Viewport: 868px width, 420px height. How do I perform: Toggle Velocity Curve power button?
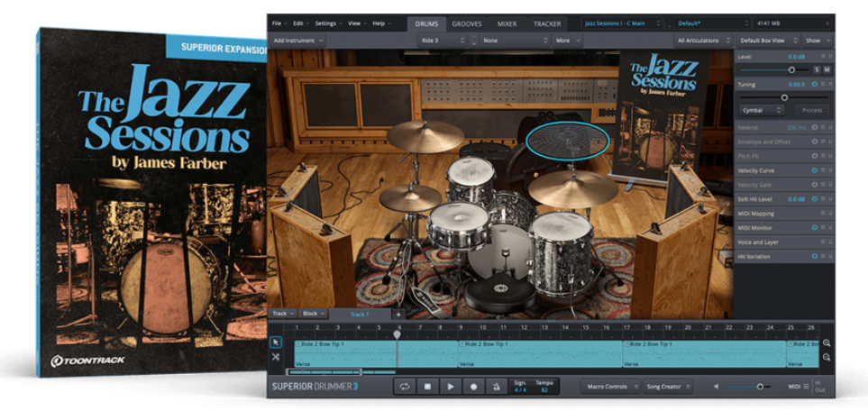tap(814, 170)
